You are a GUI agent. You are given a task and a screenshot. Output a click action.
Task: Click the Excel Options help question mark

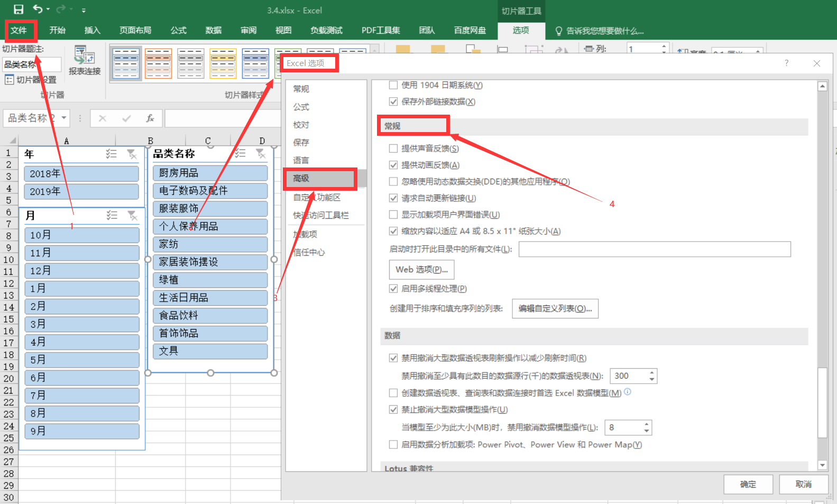click(787, 63)
